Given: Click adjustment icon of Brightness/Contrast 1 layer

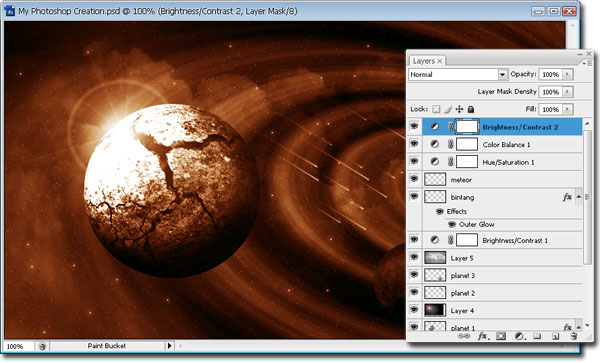Looking at the screenshot, I should [435, 240].
